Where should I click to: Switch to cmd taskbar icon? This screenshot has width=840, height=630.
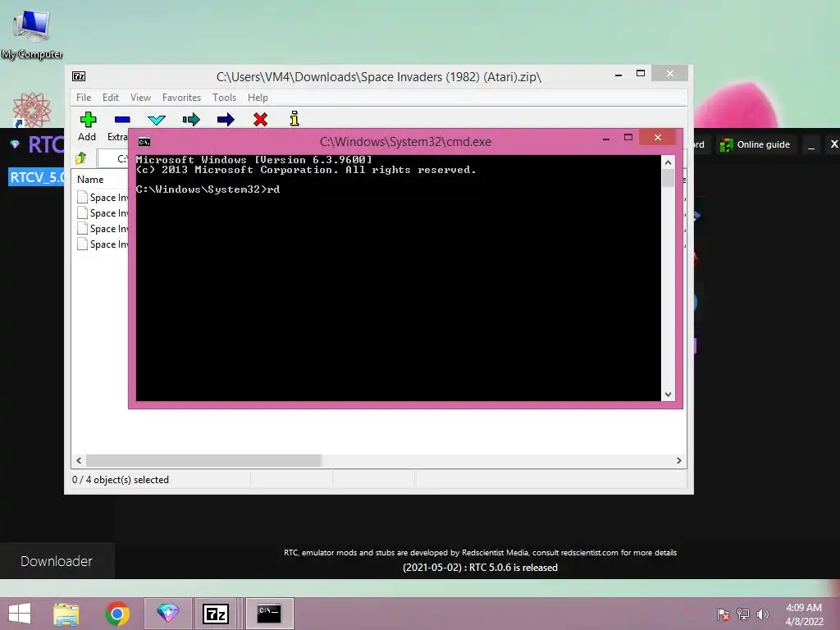(x=269, y=614)
